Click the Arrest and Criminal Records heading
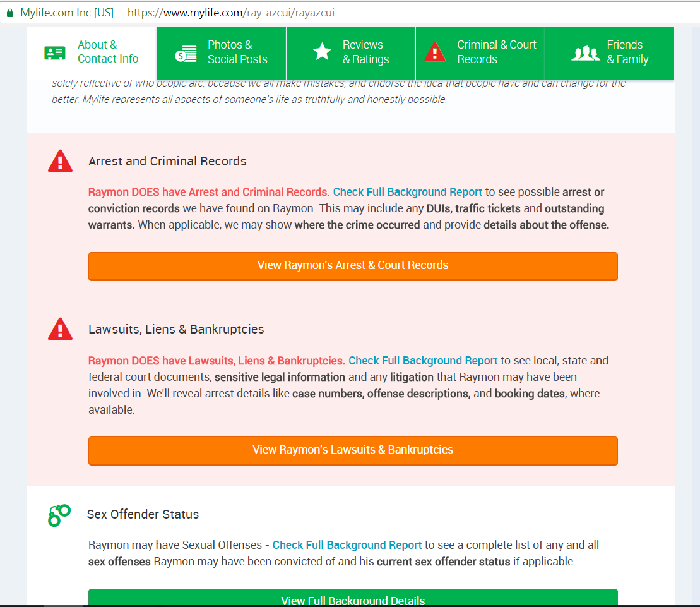 (167, 161)
